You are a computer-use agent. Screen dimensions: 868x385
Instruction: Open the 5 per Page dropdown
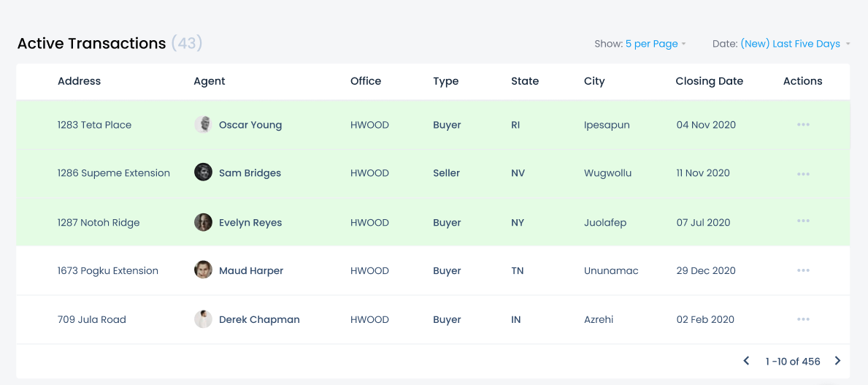tap(656, 44)
